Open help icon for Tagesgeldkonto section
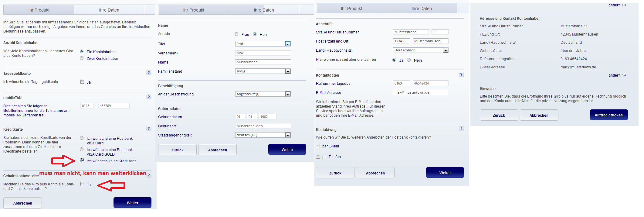 tap(149, 73)
